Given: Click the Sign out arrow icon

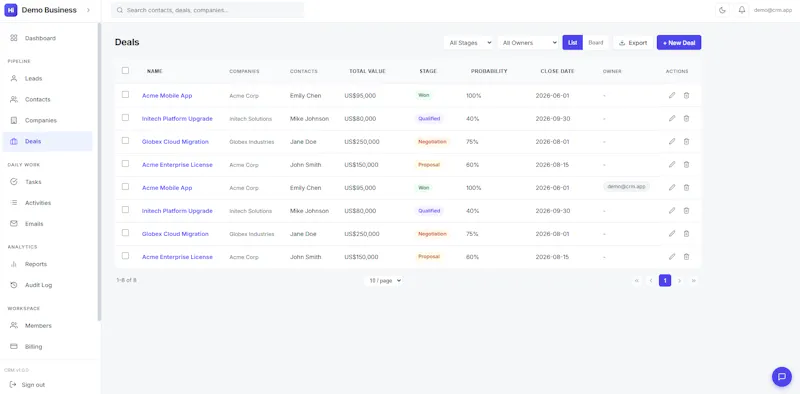Looking at the screenshot, I should [x=13, y=385].
